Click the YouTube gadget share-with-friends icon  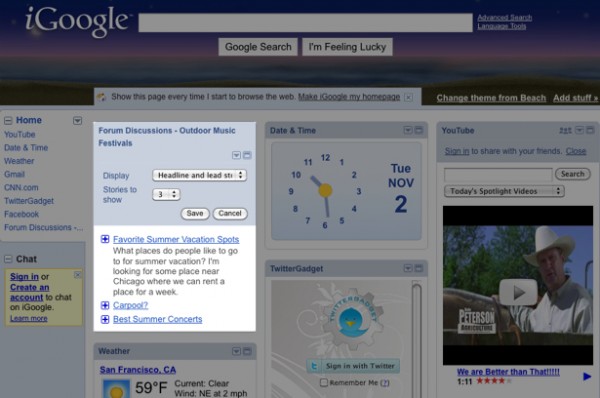click(x=565, y=130)
